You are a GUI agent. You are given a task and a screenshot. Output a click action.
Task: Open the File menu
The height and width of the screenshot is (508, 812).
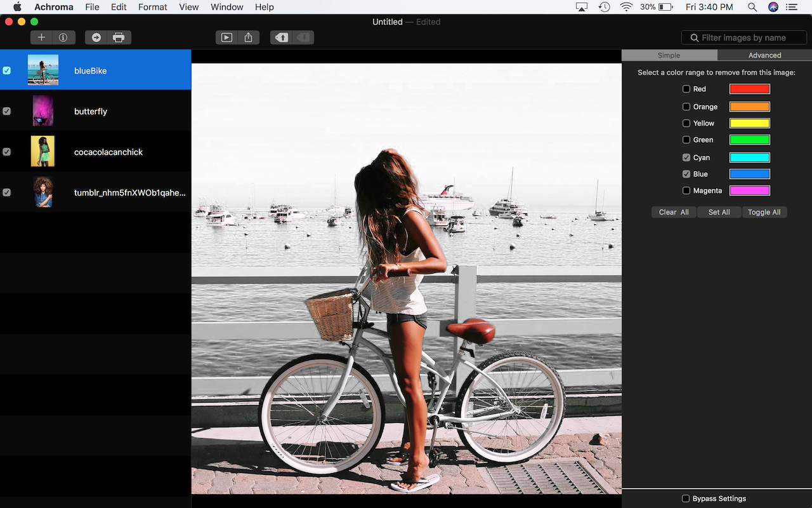92,7
